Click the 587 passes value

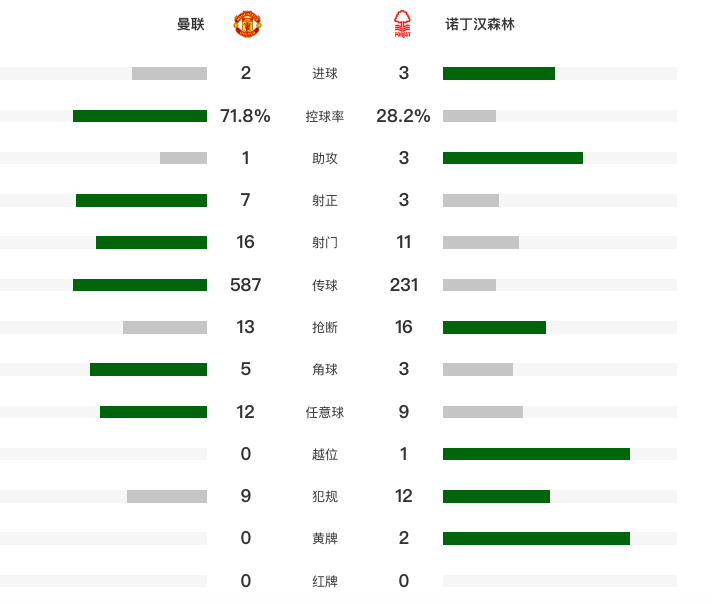tap(246, 285)
